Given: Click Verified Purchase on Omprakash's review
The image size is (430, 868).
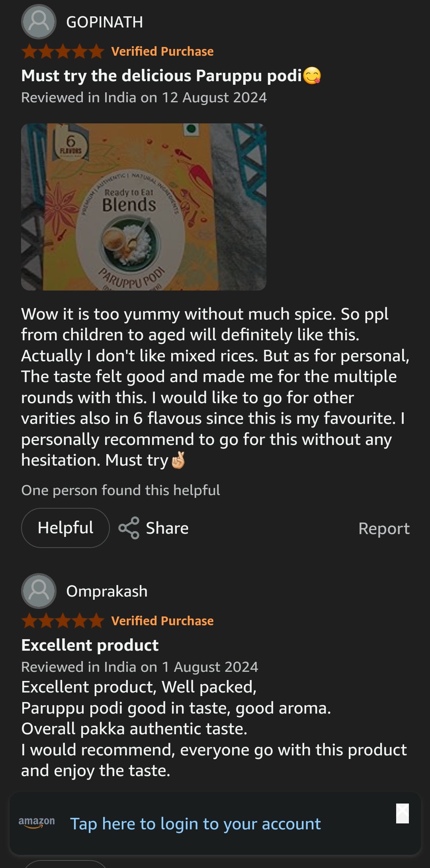Looking at the screenshot, I should coord(162,620).
